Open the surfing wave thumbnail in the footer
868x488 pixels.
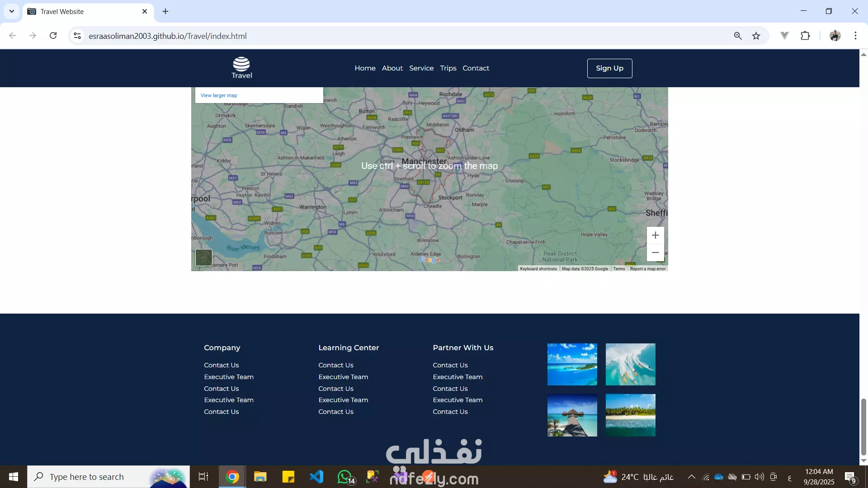pos(630,364)
